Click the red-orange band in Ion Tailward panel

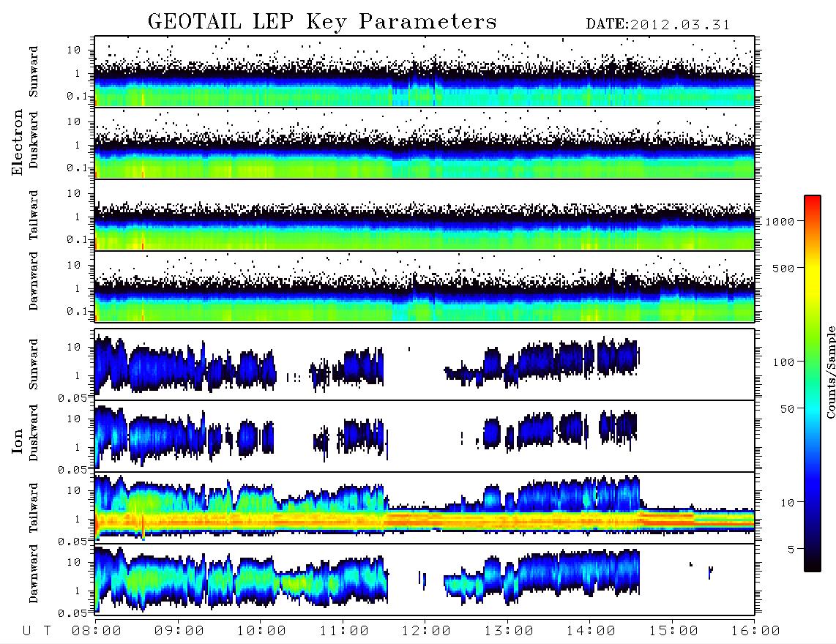pos(425,520)
